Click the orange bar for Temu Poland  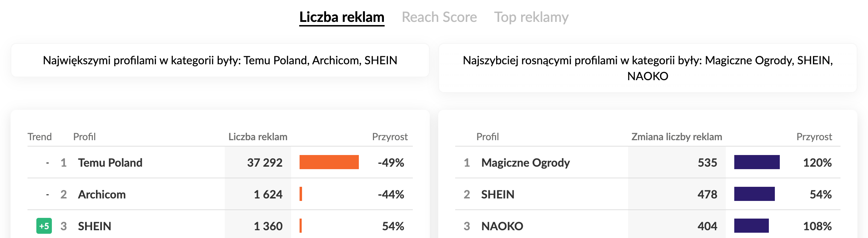(329, 162)
